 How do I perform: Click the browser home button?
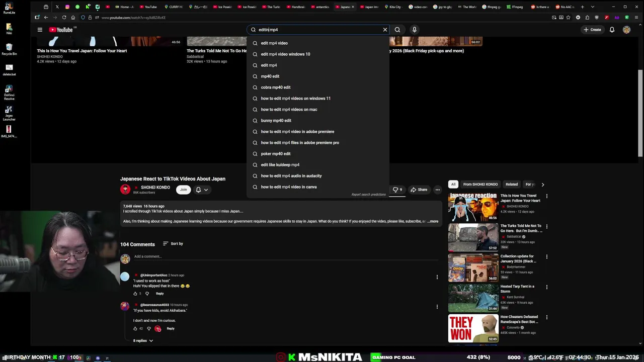pos(73,18)
